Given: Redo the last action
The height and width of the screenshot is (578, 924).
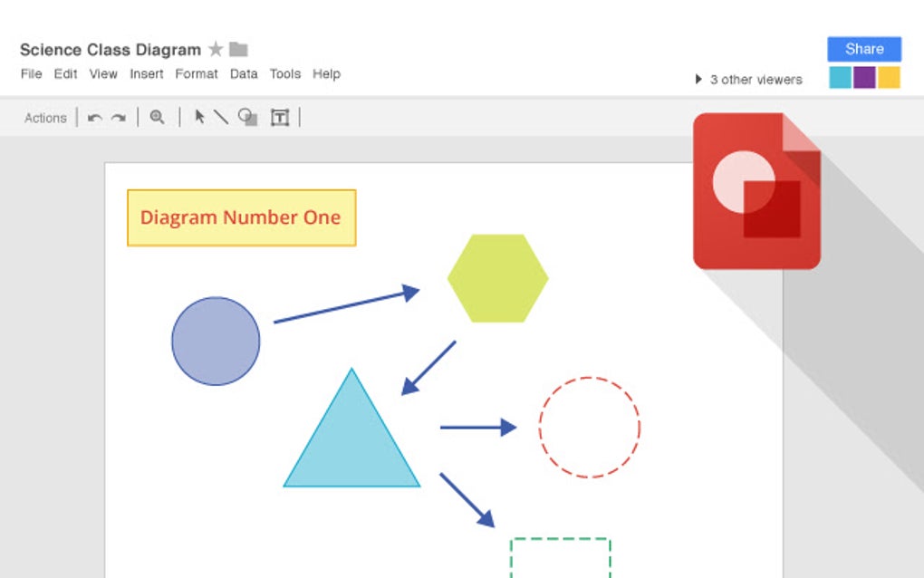Looking at the screenshot, I should pos(117,117).
